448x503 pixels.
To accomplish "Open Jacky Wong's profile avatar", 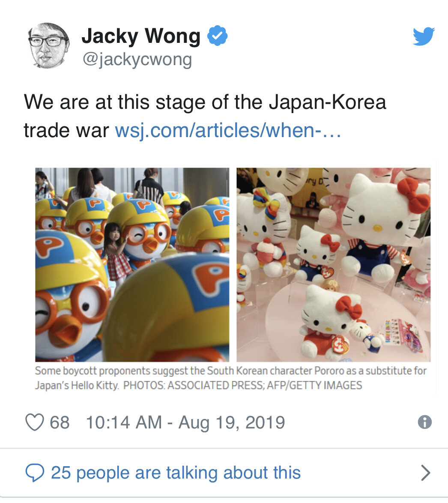I will click(x=48, y=45).
